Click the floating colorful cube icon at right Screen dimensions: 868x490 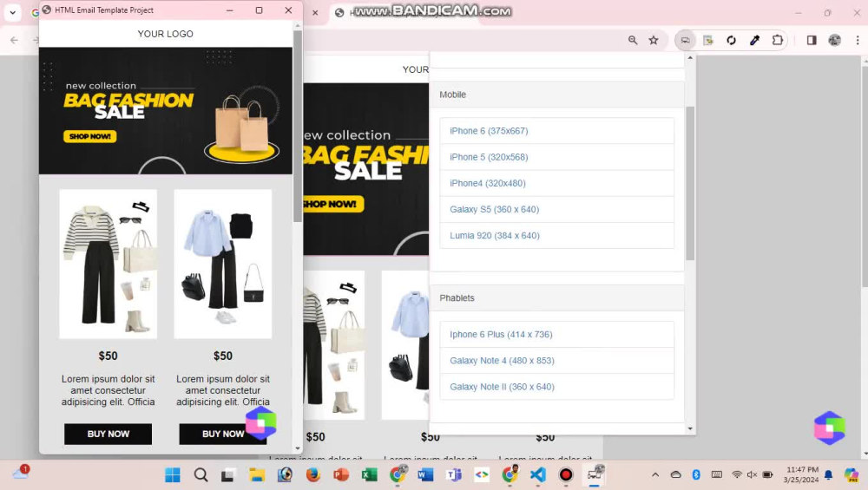pos(829,428)
